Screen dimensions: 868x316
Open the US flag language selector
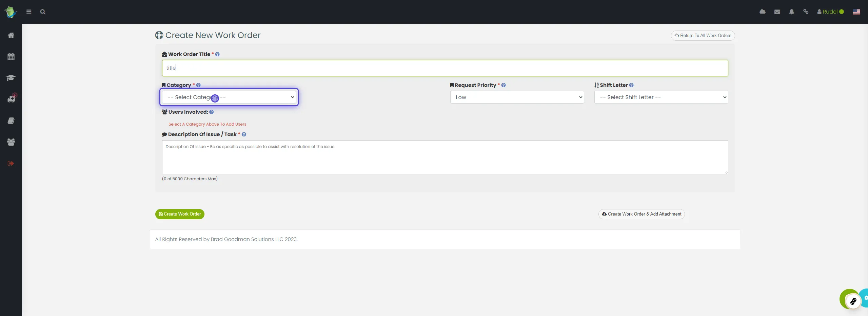(856, 12)
